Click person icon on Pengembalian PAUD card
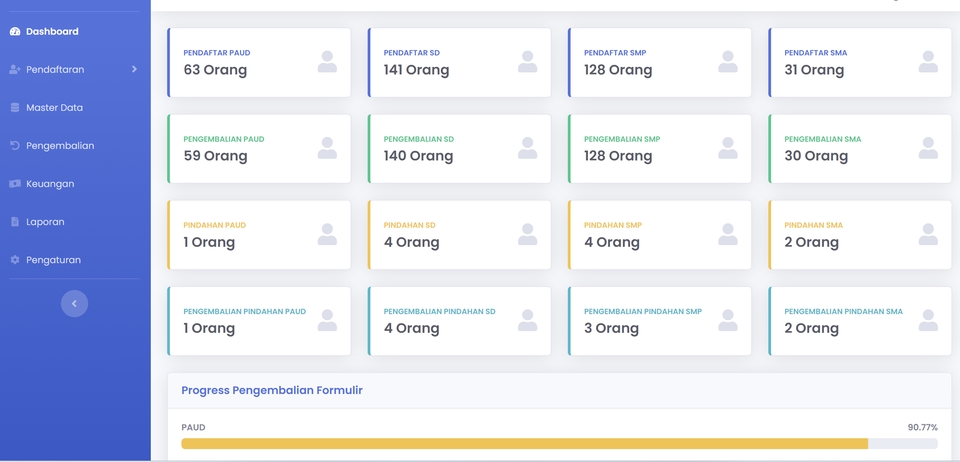 point(327,148)
